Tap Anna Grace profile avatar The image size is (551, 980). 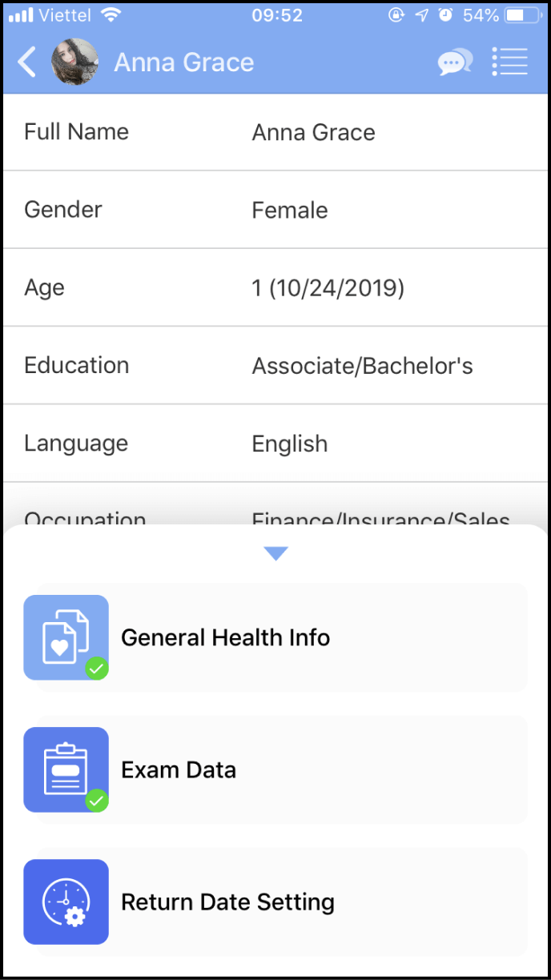click(x=75, y=62)
